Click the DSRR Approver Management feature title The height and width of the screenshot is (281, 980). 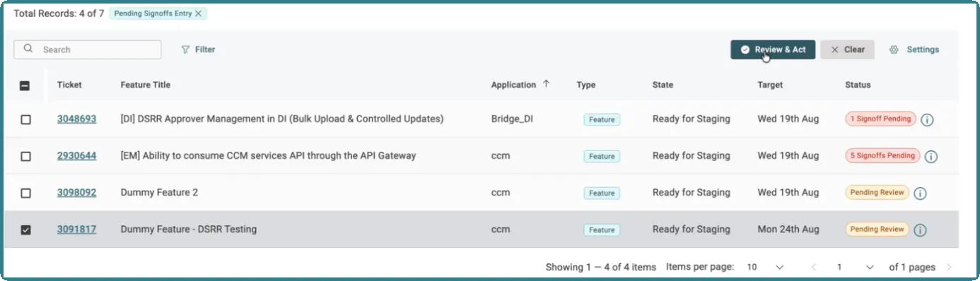[x=282, y=119]
